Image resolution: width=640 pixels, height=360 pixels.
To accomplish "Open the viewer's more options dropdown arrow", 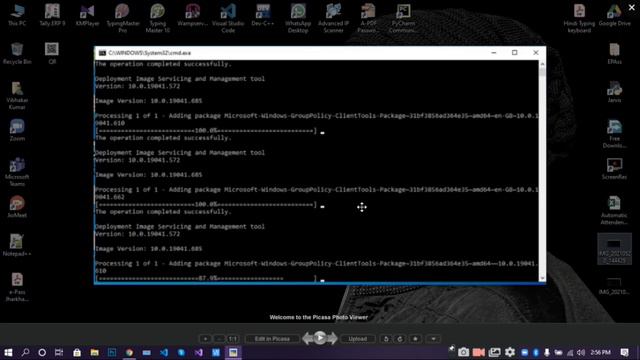I will [x=433, y=339].
